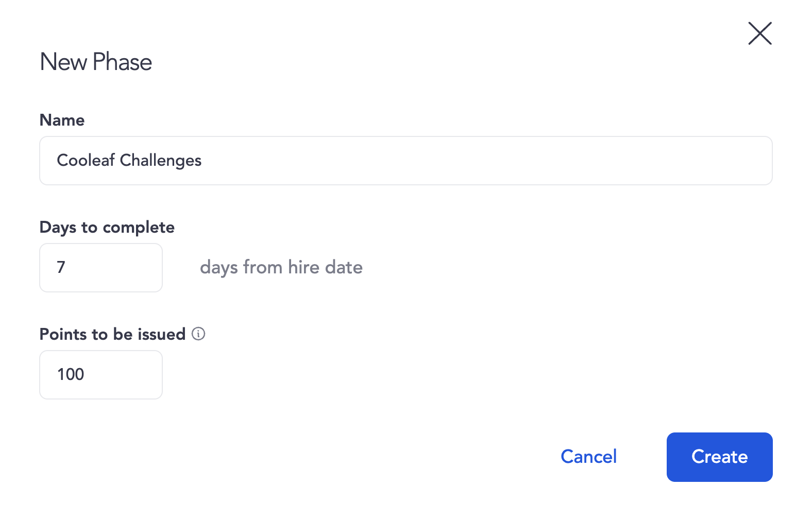Click the 'Cooleaf Challenges' text in Name
This screenshot has height=521, width=812.
(129, 161)
